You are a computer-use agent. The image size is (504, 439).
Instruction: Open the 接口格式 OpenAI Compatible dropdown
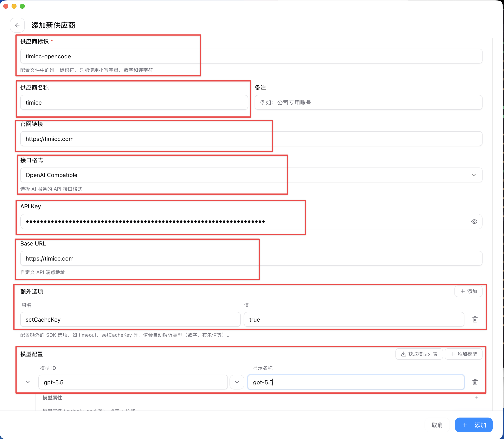(251, 175)
